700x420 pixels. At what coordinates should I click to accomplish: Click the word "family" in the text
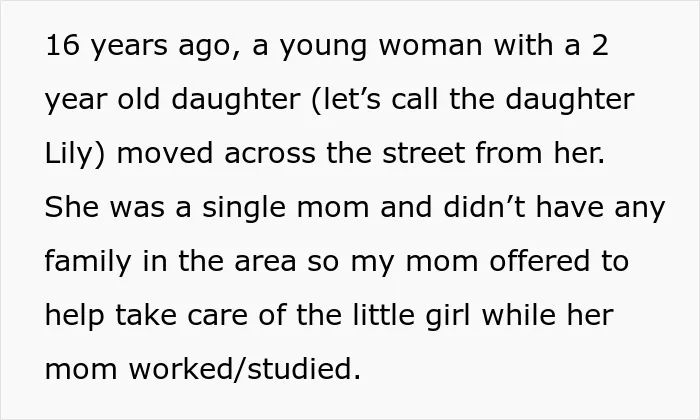pos(88,263)
